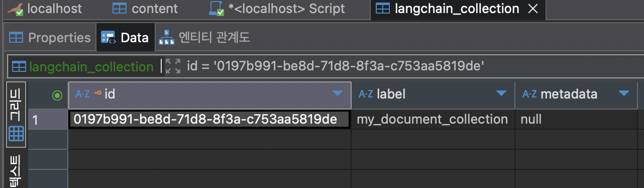Image resolution: width=644 pixels, height=188 pixels.
Task: Click into the id filter expression field
Action: point(412,66)
